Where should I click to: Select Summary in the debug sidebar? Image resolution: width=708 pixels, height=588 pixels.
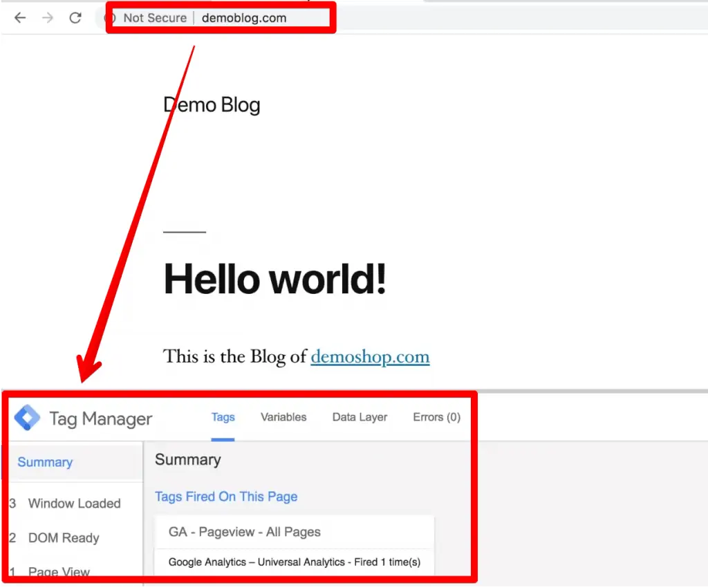point(44,461)
